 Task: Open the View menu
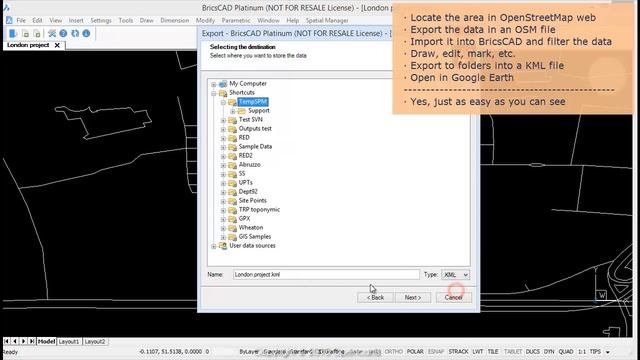56,20
